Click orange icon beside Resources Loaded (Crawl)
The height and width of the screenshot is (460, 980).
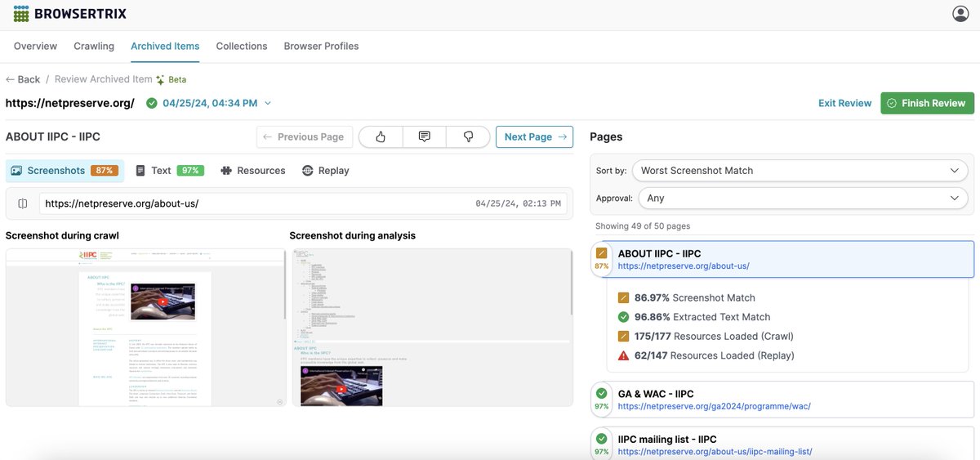coord(624,336)
